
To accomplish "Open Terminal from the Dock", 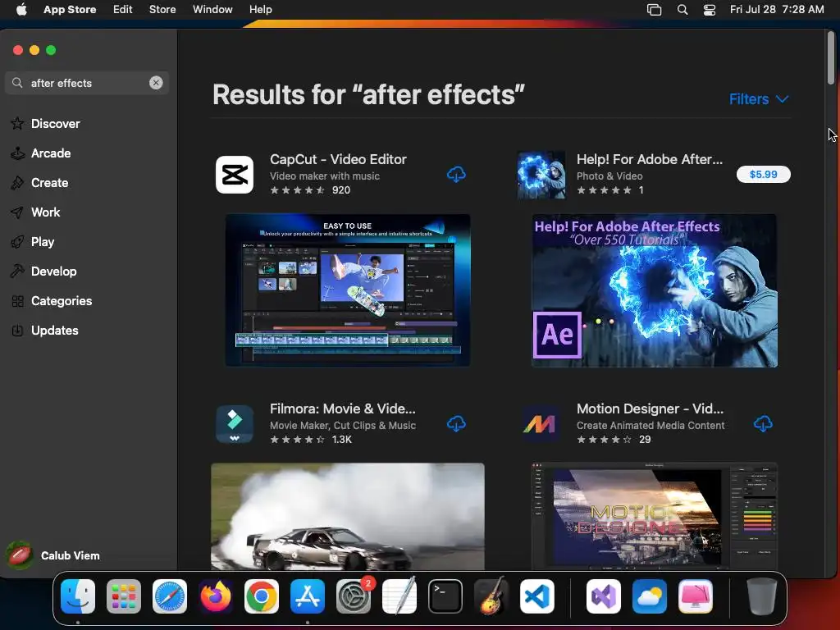I will click(445, 596).
